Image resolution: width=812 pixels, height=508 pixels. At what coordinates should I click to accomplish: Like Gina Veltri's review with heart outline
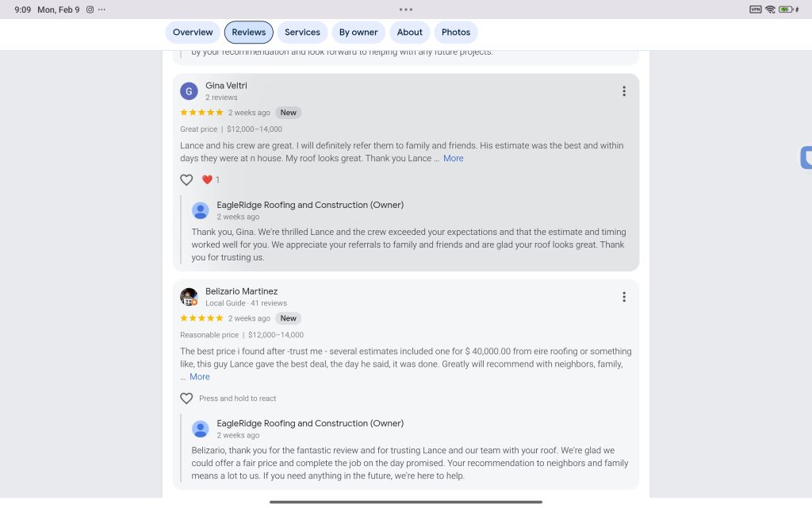(186, 180)
